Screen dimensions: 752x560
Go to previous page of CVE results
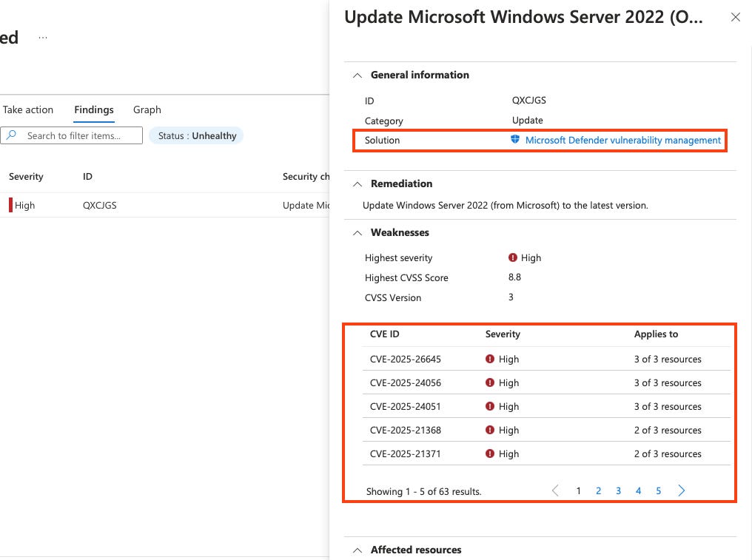coord(555,490)
